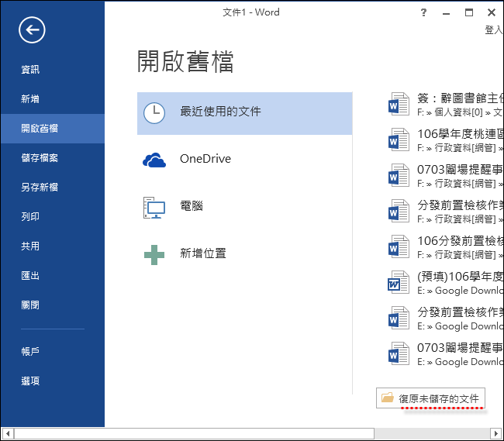This screenshot has height=441, width=504.
Task: Click the computer monitor icon
Action: tap(154, 208)
